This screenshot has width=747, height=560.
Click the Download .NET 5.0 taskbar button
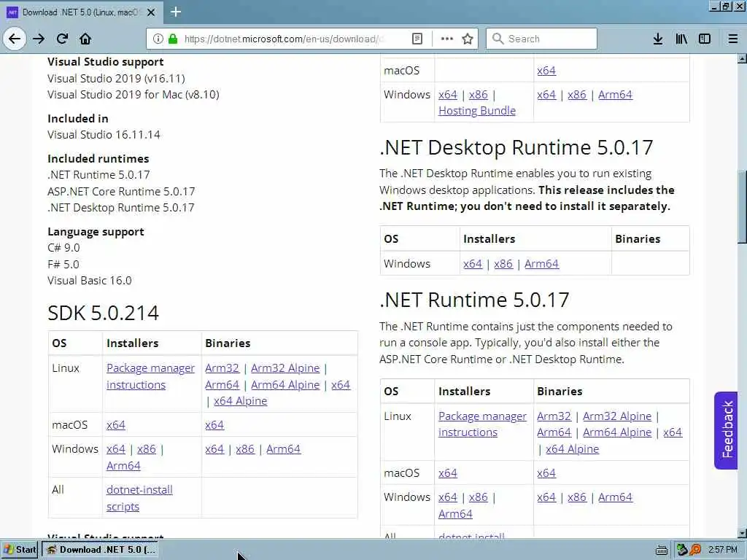tap(100, 550)
